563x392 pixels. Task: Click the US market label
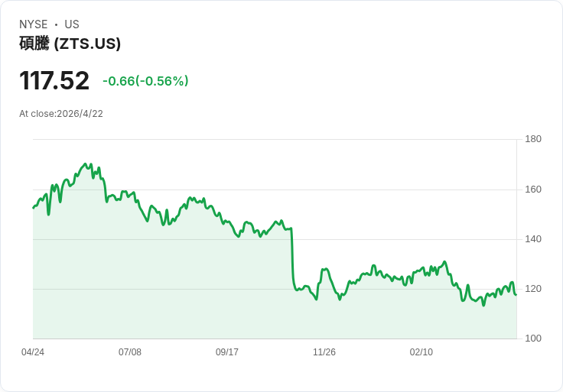point(72,24)
